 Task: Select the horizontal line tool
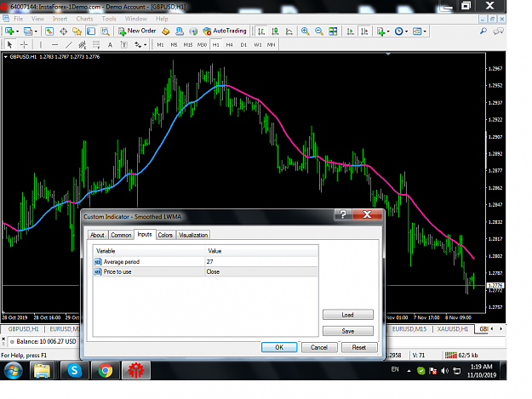54,44
